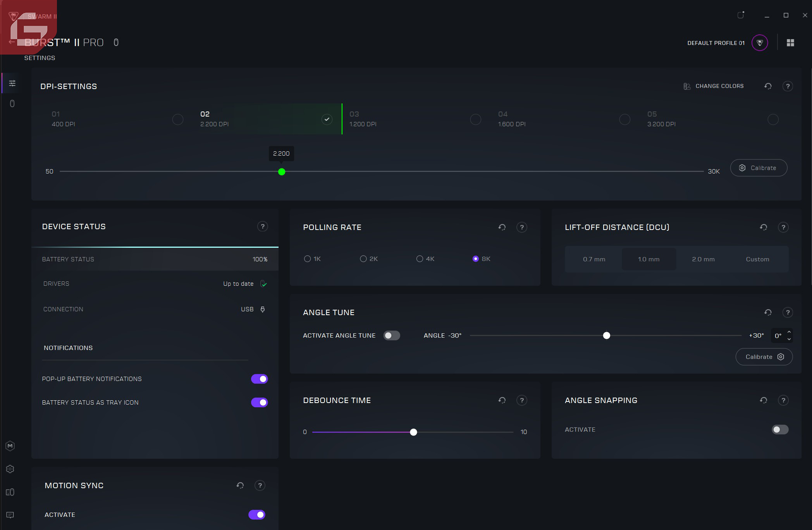Open the macro manager sidebar icon

click(10, 446)
